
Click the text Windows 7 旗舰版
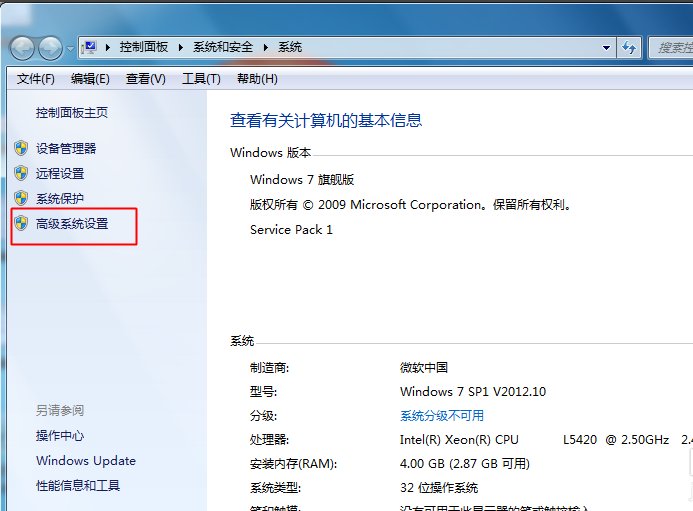302,179
